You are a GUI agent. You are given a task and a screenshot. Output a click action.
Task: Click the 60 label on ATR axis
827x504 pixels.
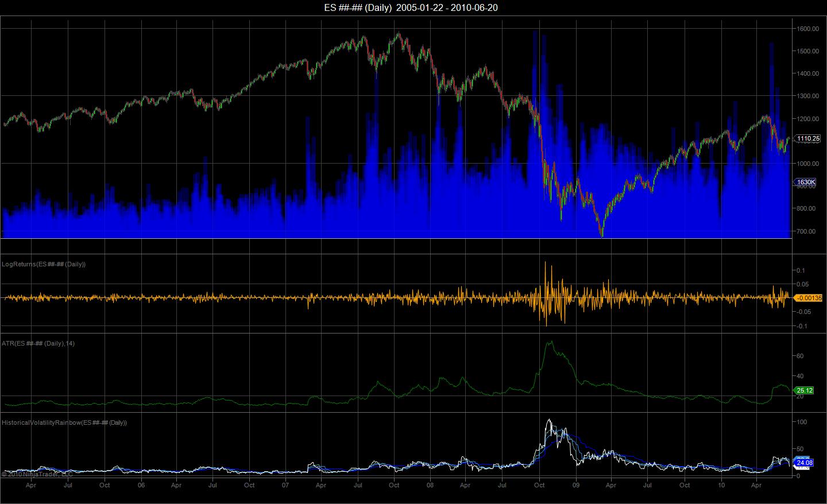[800, 356]
